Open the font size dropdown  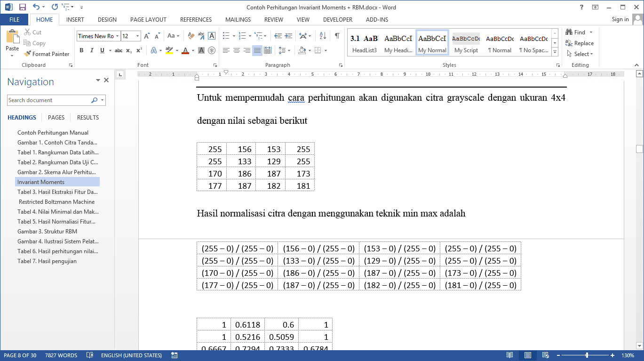coord(137,36)
